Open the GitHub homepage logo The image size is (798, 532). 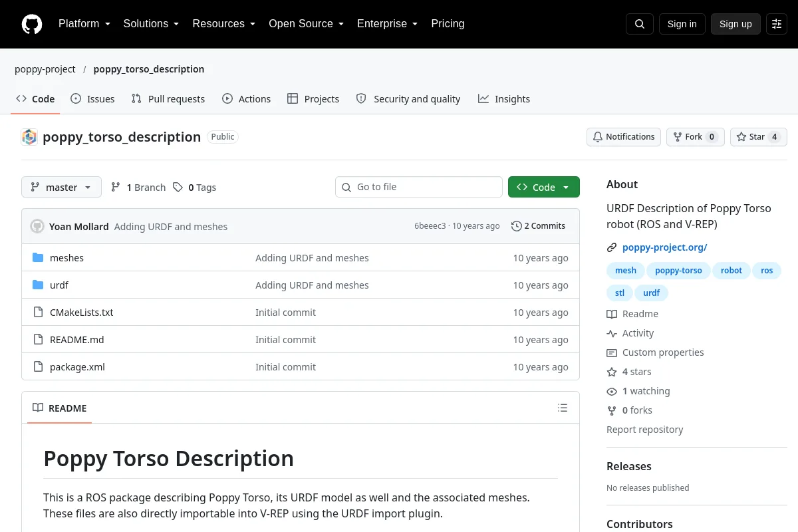[32, 24]
